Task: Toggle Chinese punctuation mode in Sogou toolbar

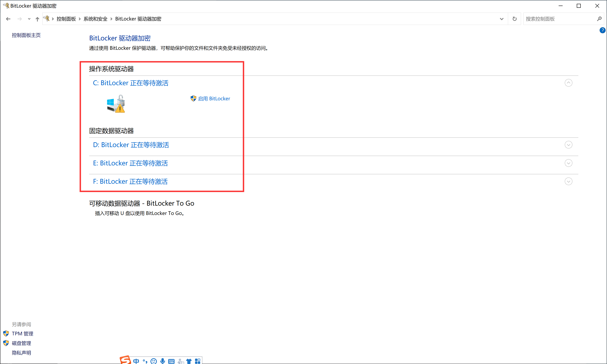Action: (145, 361)
